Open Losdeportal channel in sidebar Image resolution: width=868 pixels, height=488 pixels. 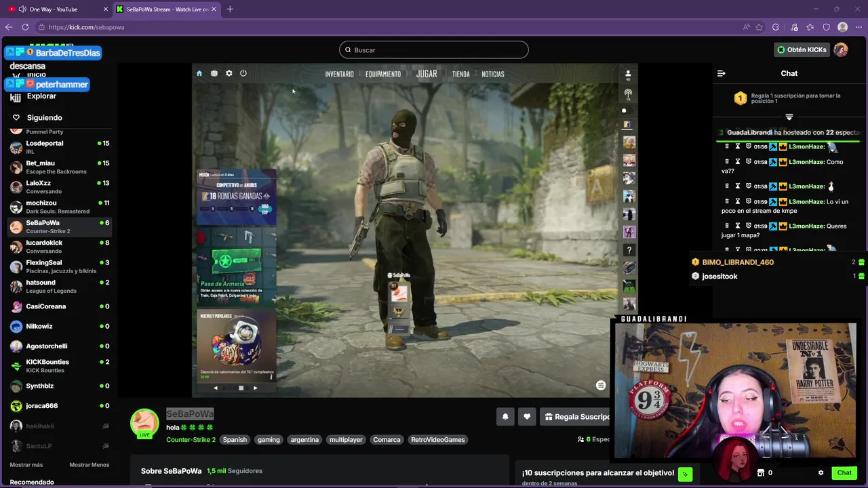point(60,147)
